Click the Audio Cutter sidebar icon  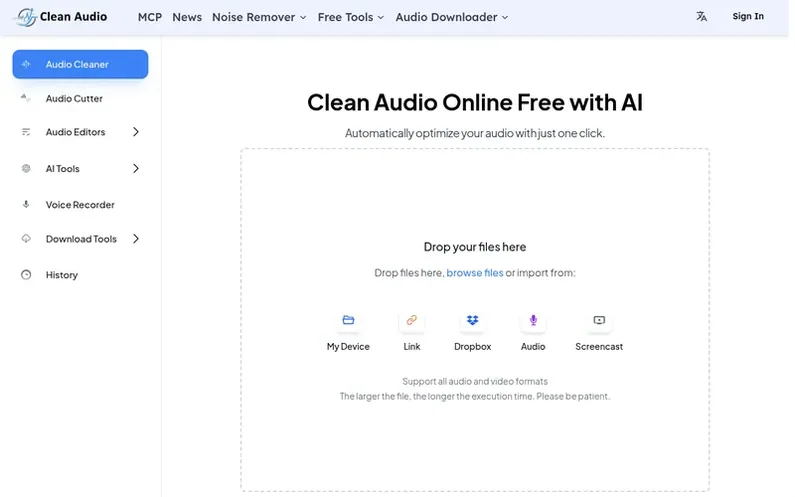tap(26, 98)
